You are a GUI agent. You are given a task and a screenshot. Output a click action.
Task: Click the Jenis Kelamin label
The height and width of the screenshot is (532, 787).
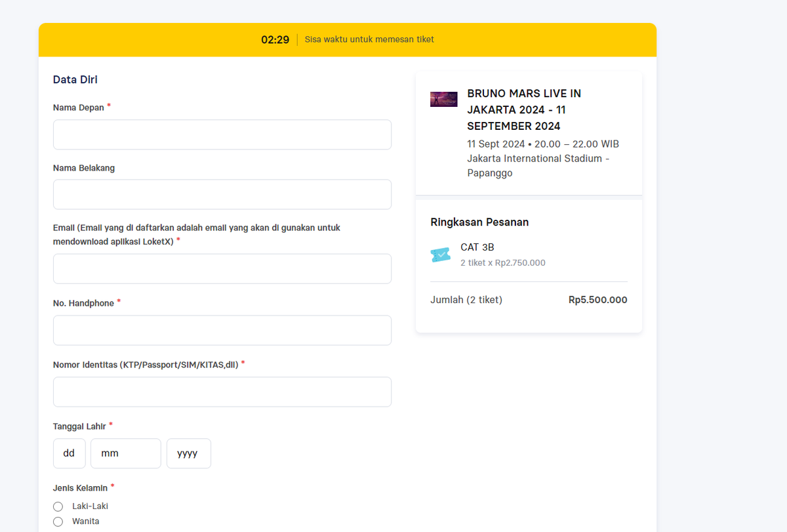point(80,488)
